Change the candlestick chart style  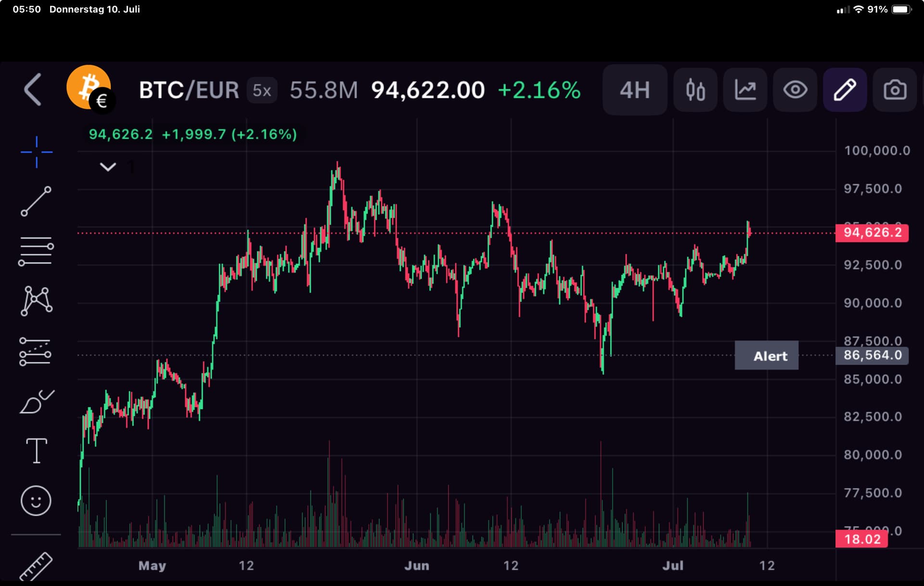pos(695,90)
